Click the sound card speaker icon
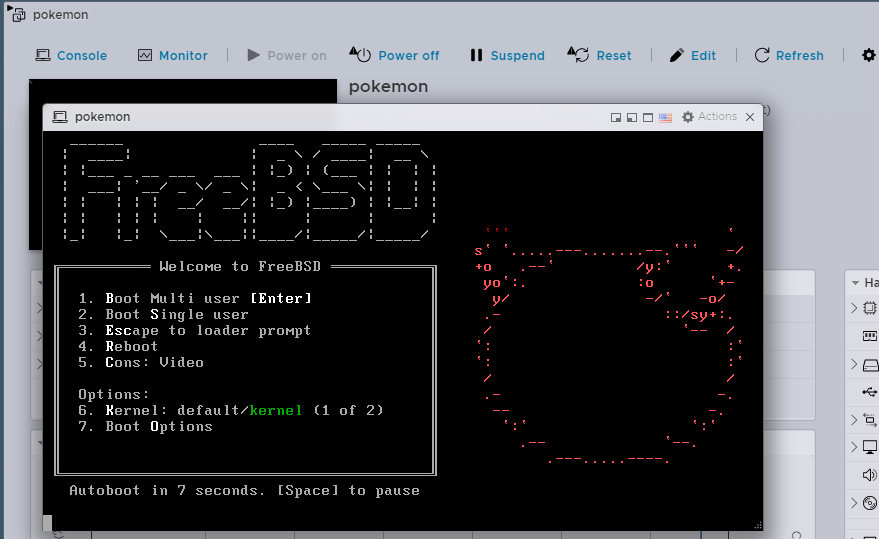Image resolution: width=879 pixels, height=539 pixels. [x=869, y=475]
